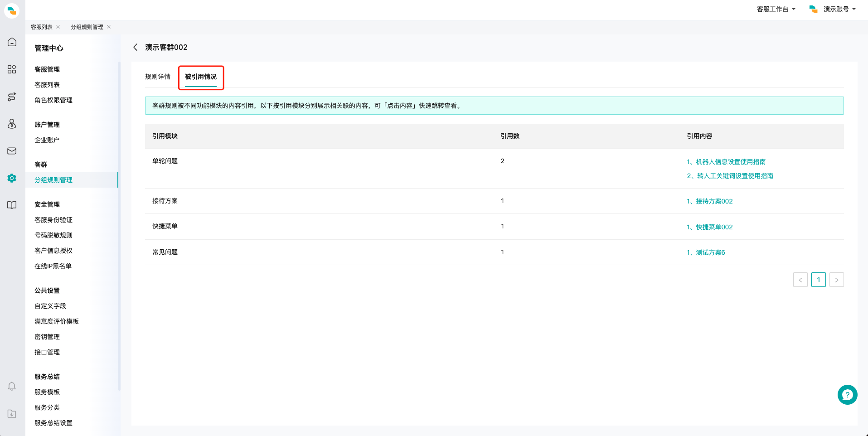Open 接口管理 menu item
The height and width of the screenshot is (436, 868).
coord(47,352)
